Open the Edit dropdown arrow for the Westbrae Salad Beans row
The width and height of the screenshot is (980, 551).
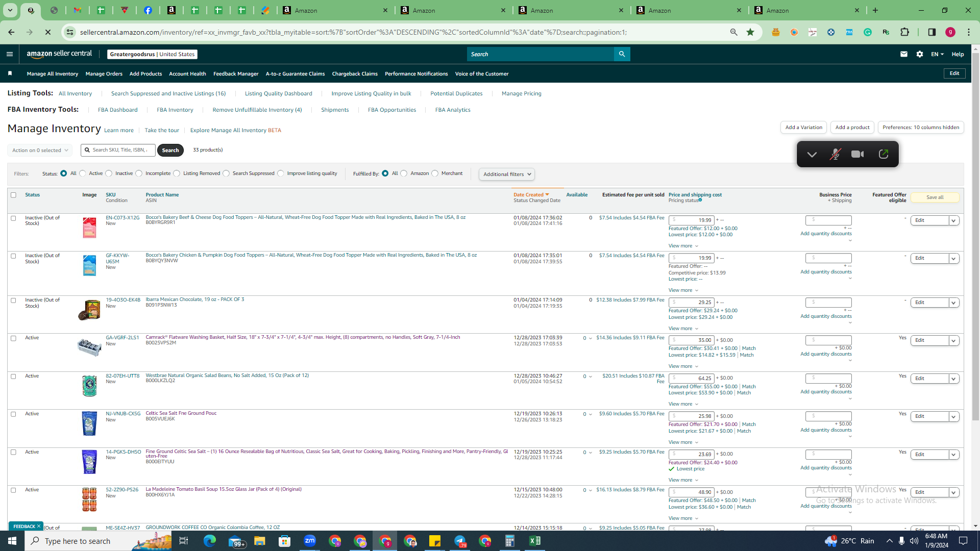click(x=953, y=379)
